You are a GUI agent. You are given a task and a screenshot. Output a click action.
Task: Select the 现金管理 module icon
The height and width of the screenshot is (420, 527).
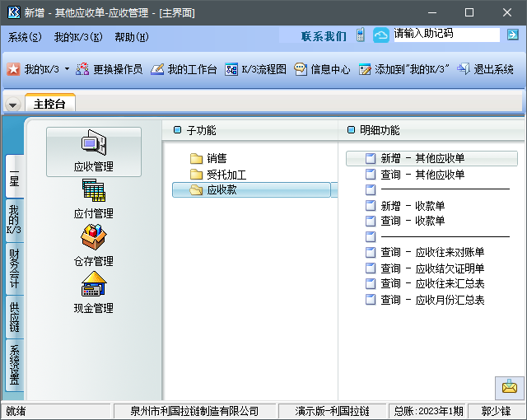click(93, 286)
